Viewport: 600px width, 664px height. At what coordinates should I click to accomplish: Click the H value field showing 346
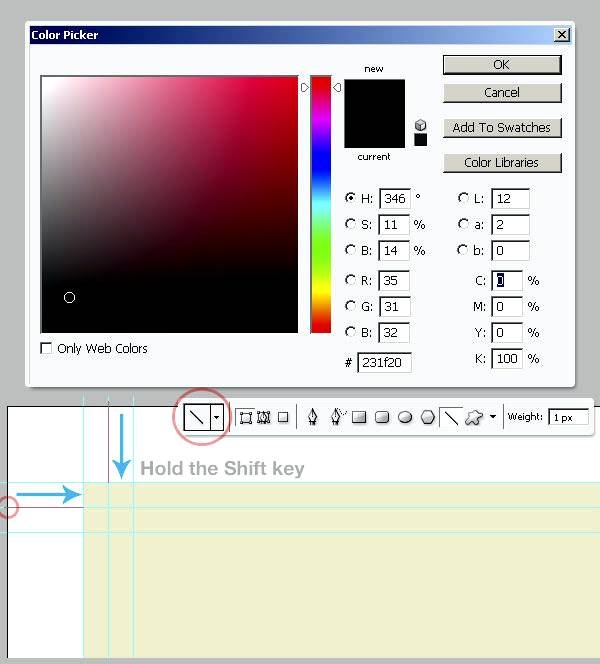[395, 199]
